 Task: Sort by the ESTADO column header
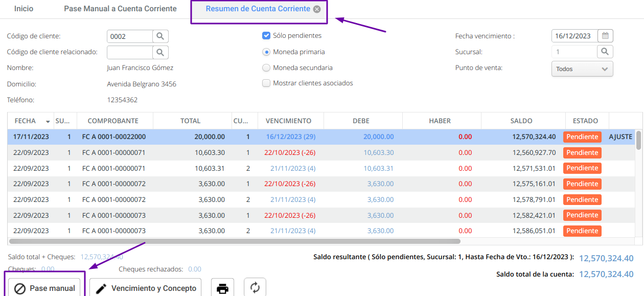[585, 121]
